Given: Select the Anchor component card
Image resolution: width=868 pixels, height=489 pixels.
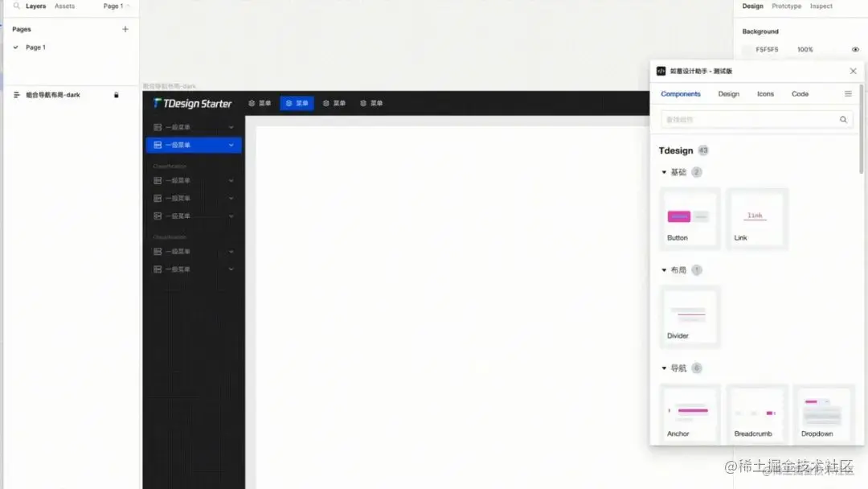Looking at the screenshot, I should pyautogui.click(x=690, y=414).
